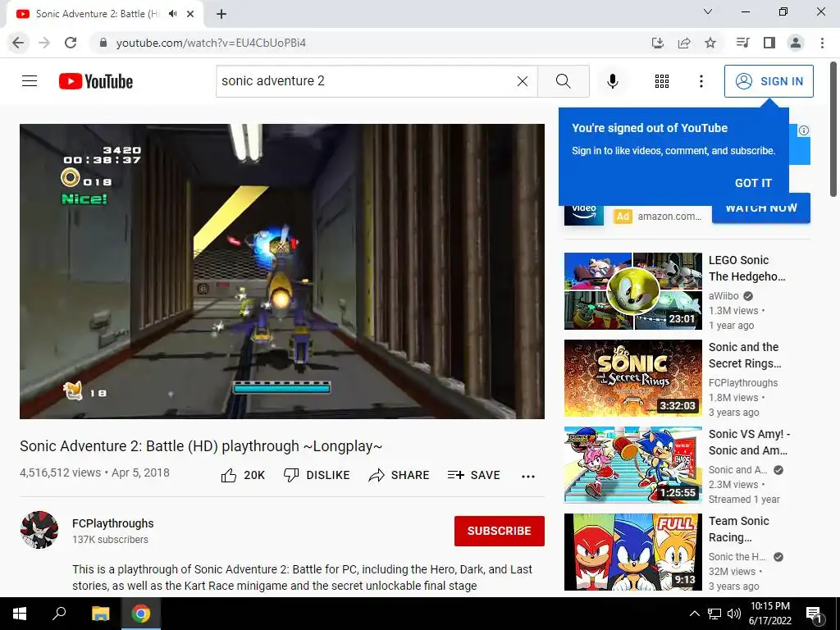Click the install app icon in address bar
This screenshot has width=840, height=630.
click(x=657, y=43)
